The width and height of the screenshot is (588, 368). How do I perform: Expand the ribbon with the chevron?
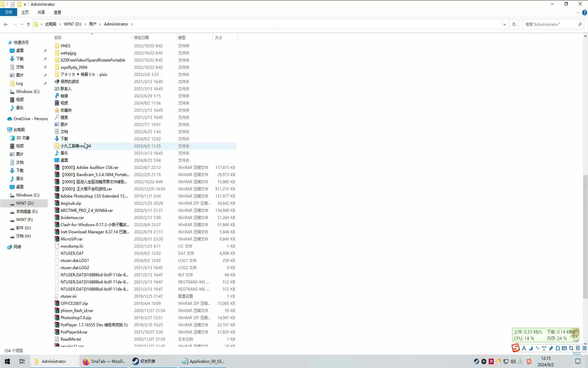coord(577,13)
